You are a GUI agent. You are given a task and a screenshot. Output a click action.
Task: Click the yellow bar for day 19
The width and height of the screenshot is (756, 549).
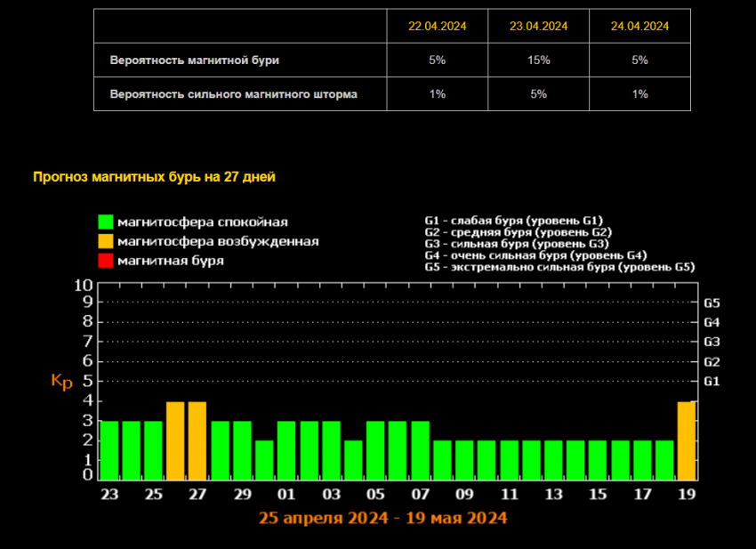pos(687,440)
